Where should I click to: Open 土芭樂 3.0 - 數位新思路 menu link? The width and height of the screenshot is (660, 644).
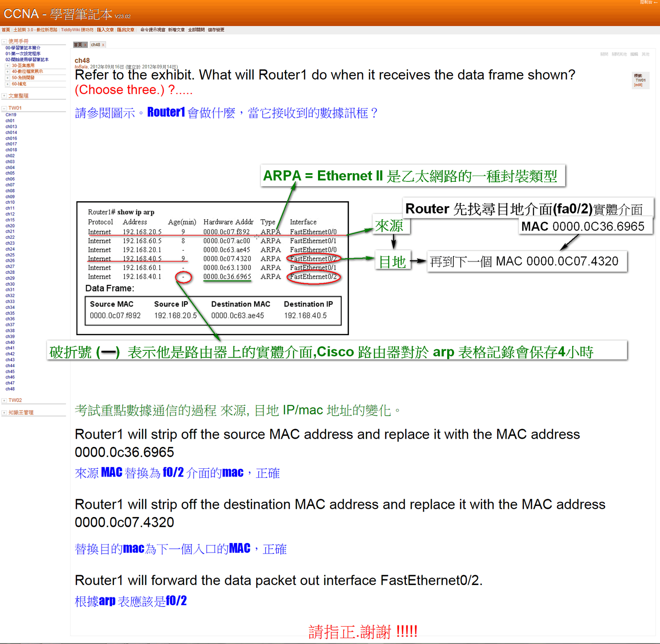coord(35,30)
